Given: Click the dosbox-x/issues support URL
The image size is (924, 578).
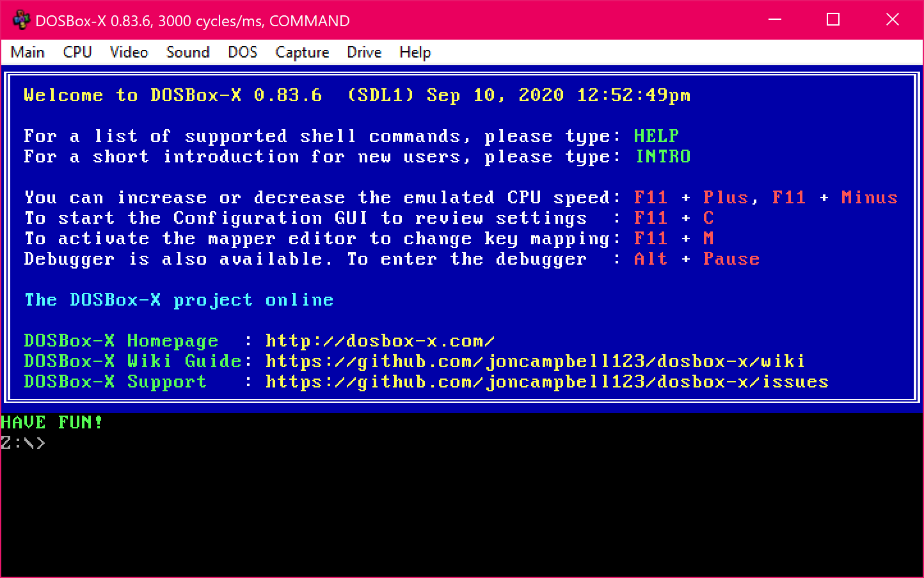Looking at the screenshot, I should (547, 382).
